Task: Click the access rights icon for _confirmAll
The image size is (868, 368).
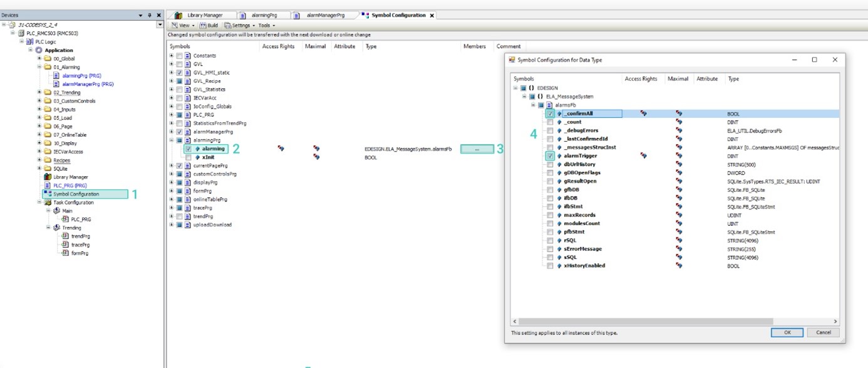Action: (643, 114)
